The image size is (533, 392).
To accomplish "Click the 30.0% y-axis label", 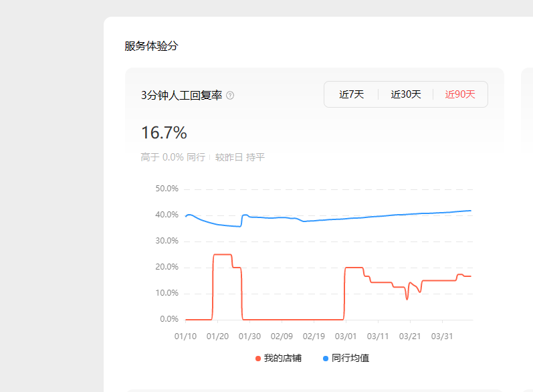I will (167, 241).
